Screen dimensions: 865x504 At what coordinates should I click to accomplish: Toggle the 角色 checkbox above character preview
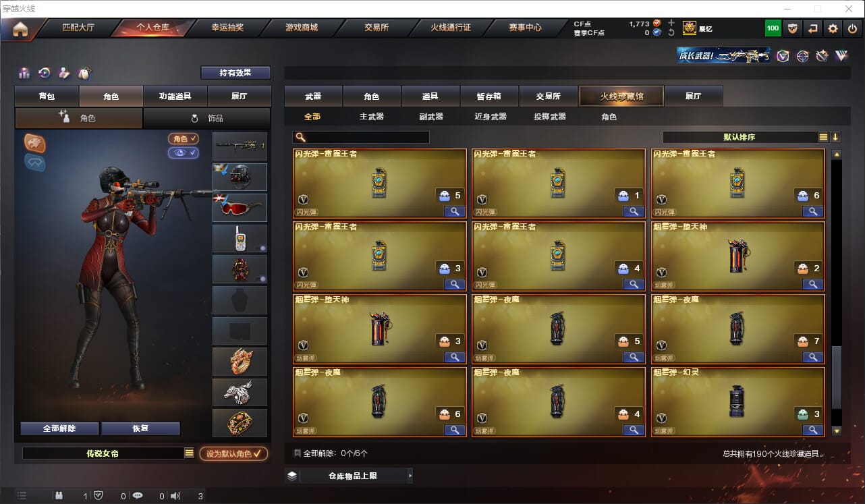pos(184,138)
